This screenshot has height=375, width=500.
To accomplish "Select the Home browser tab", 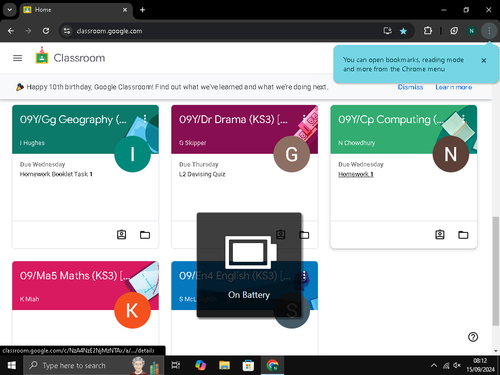I will 76,10.
